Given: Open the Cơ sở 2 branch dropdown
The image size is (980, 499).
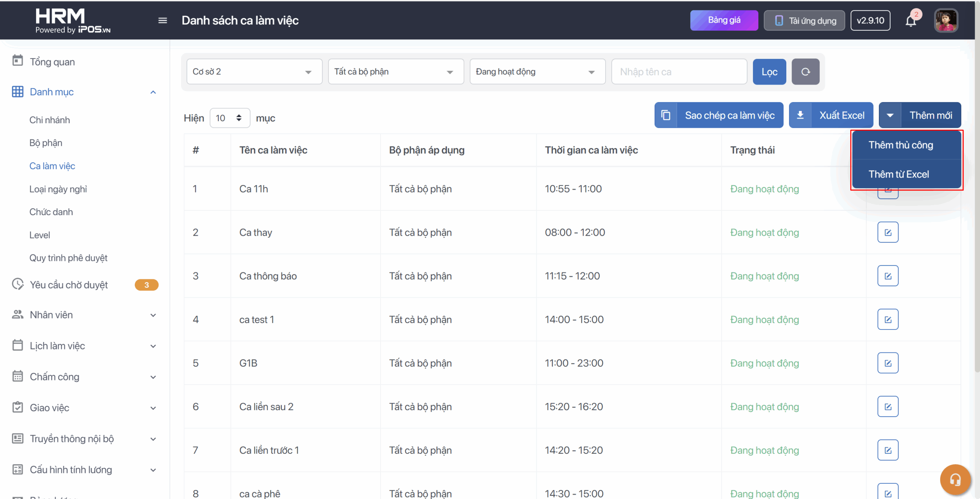Looking at the screenshot, I should point(254,72).
